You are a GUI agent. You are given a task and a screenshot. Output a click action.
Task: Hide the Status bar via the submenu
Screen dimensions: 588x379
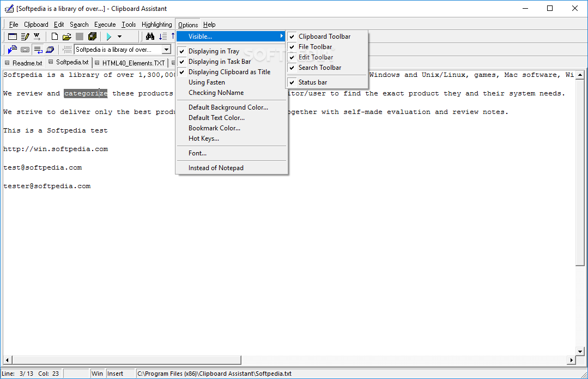(x=326, y=82)
